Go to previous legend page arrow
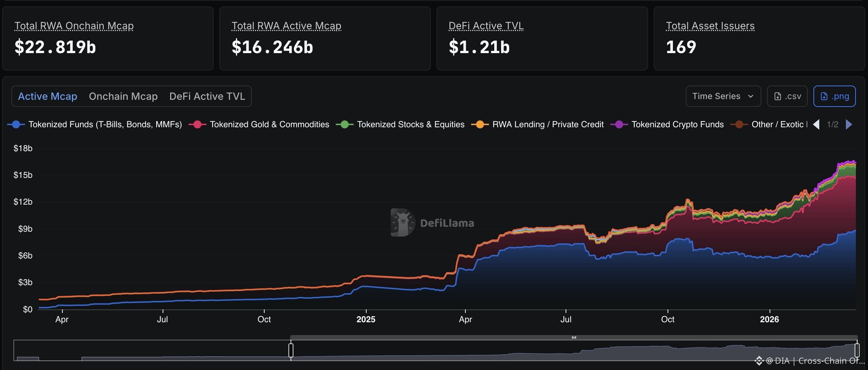 [x=816, y=124]
